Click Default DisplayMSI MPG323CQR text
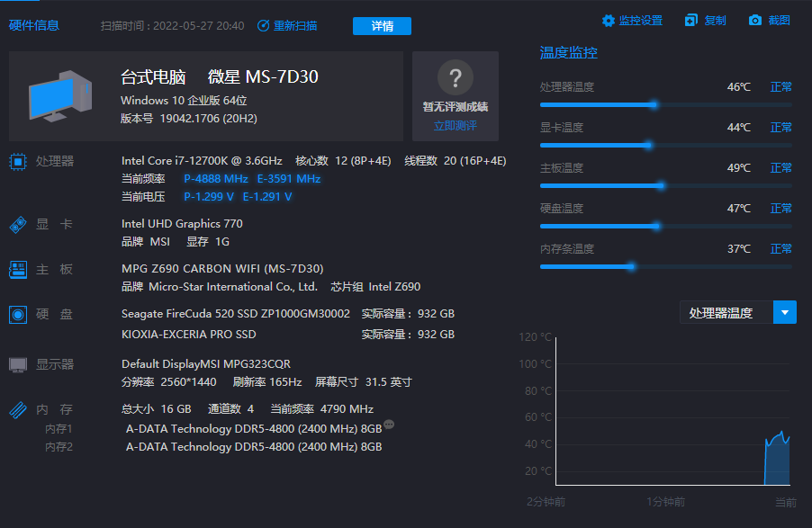This screenshot has height=528, width=812. pyautogui.click(x=206, y=364)
